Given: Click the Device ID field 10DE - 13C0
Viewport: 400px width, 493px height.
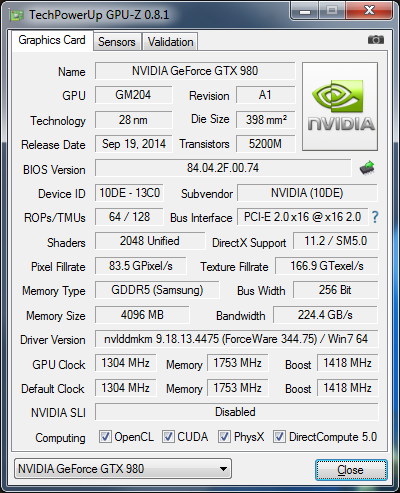Looking at the screenshot, I should click(129, 193).
